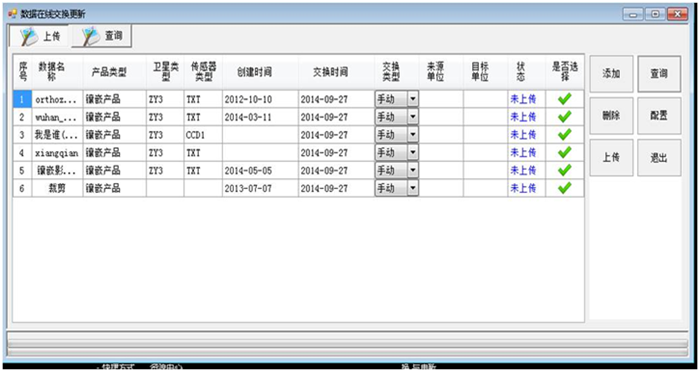Click the title bar application icon
This screenshot has width=700, height=372.
click(x=12, y=14)
